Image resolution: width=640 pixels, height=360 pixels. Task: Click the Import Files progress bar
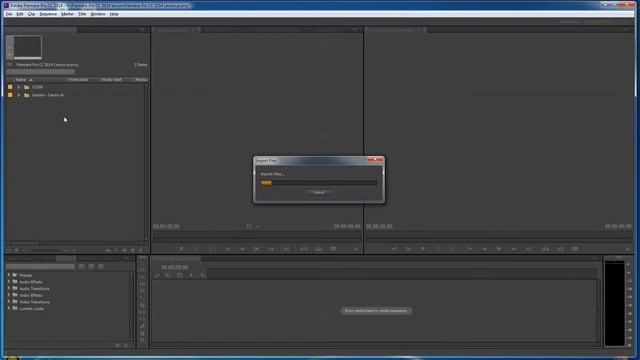(319, 183)
